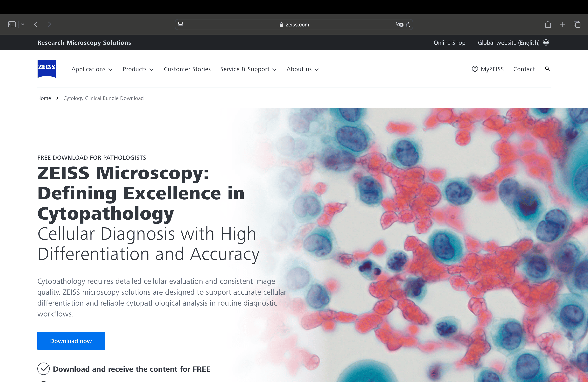The height and width of the screenshot is (382, 588).
Task: Open Customer Stories
Action: (x=187, y=69)
